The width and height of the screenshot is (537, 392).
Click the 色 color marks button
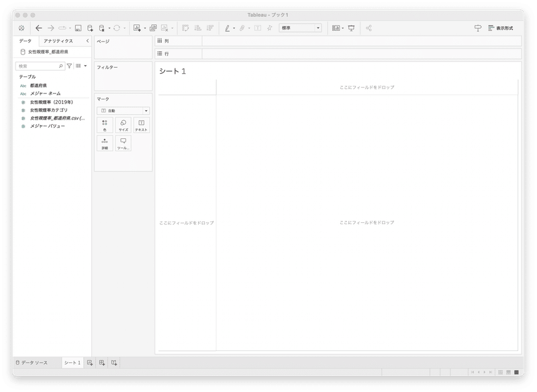click(105, 125)
